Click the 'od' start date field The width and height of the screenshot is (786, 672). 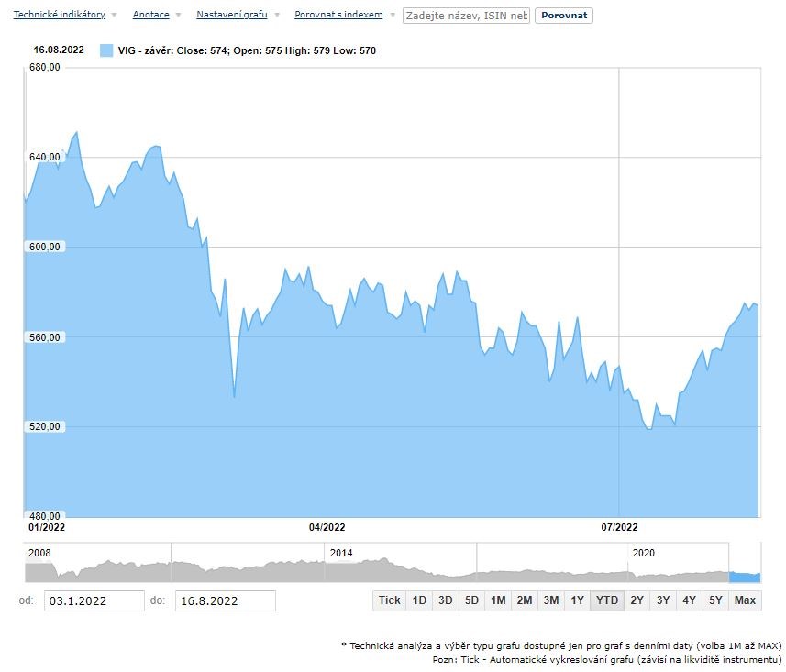[x=94, y=601]
